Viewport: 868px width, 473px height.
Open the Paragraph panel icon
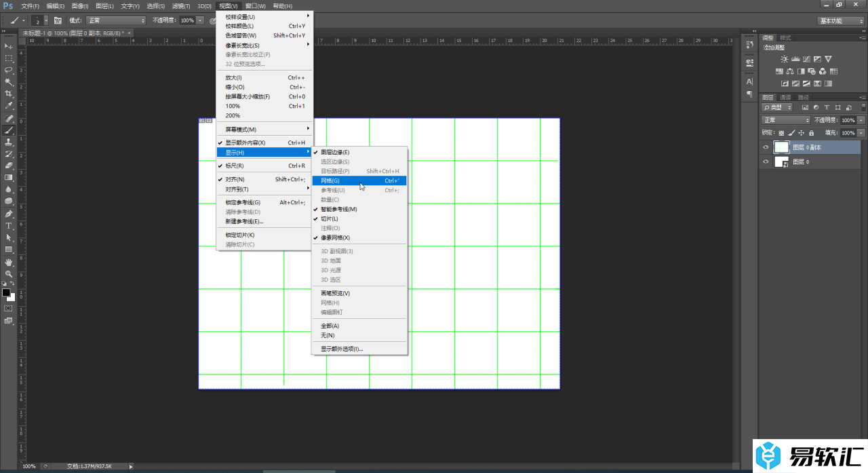click(749, 94)
